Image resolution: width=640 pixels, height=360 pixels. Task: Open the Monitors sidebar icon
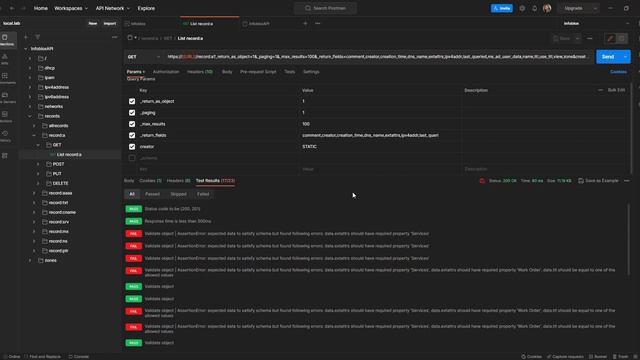(x=5, y=117)
